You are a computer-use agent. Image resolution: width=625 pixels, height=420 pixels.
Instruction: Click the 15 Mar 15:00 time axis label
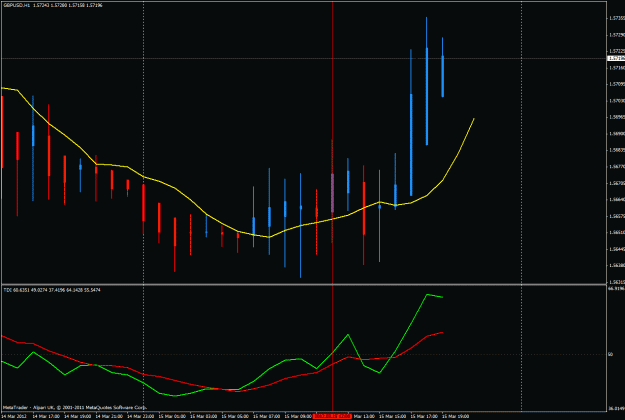392,416
